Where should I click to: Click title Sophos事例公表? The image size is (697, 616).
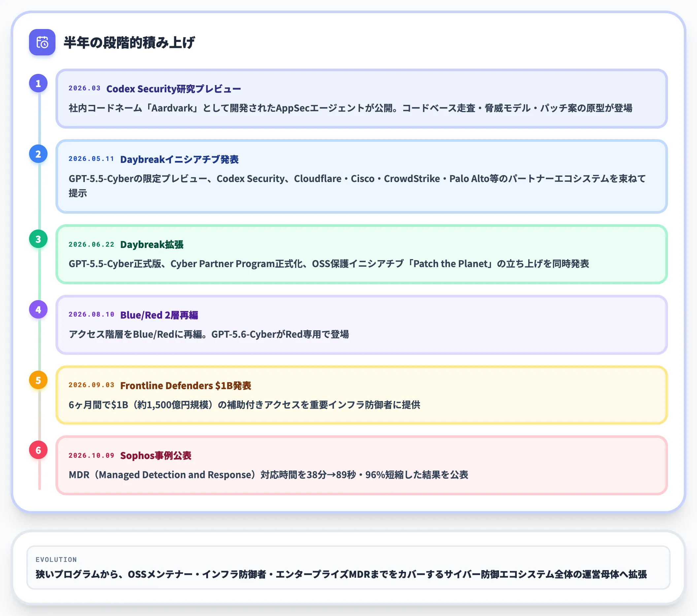(x=156, y=456)
